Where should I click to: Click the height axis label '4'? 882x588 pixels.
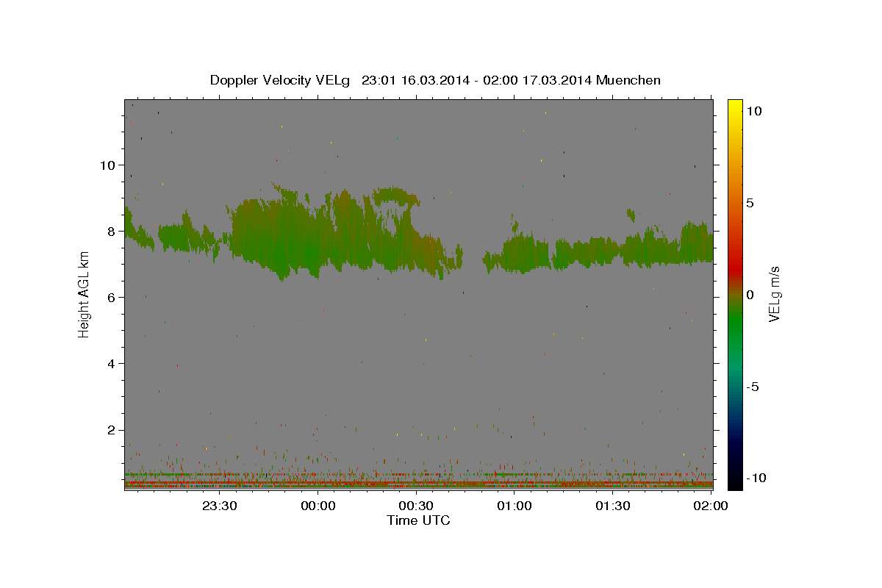click(x=112, y=363)
